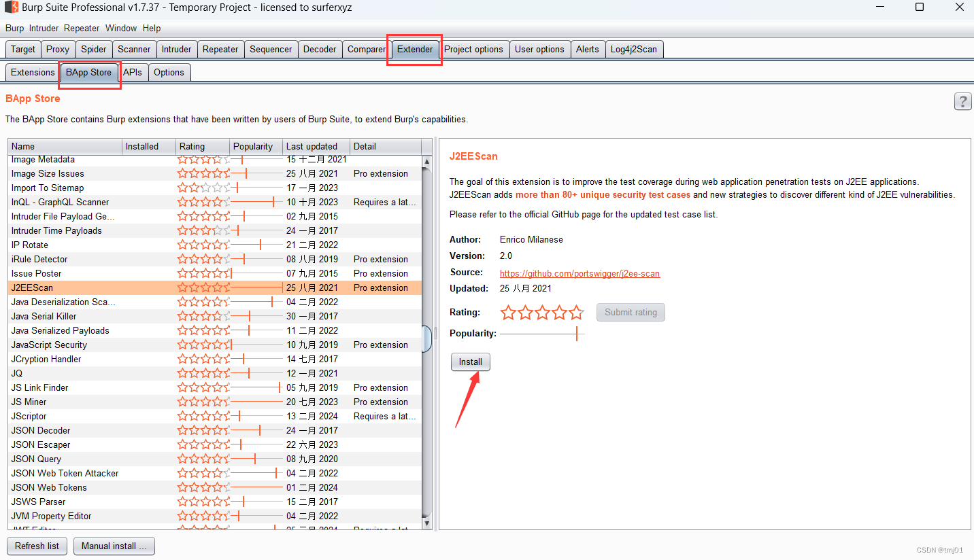
Task: Sort list by Popularity column header
Action: coord(256,146)
